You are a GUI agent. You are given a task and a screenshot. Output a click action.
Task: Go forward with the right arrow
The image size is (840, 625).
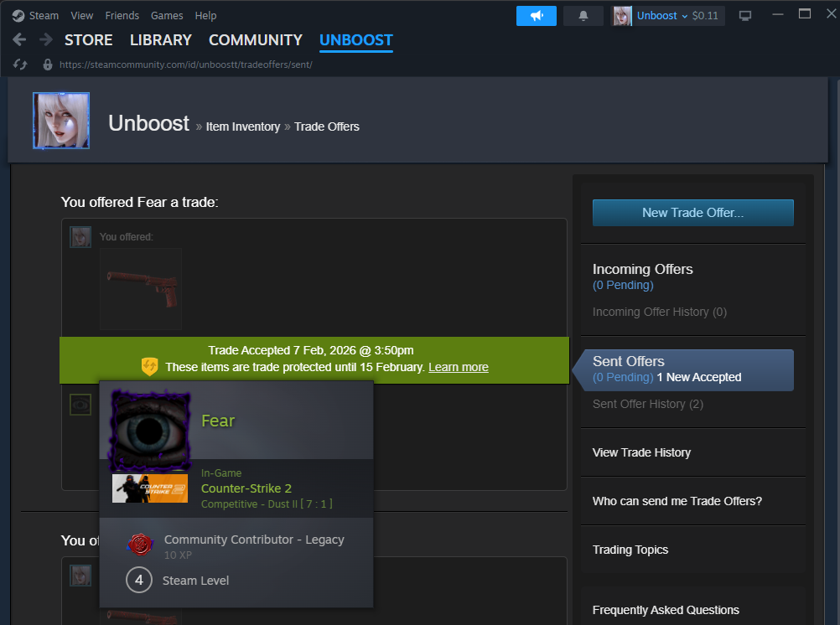tap(46, 39)
